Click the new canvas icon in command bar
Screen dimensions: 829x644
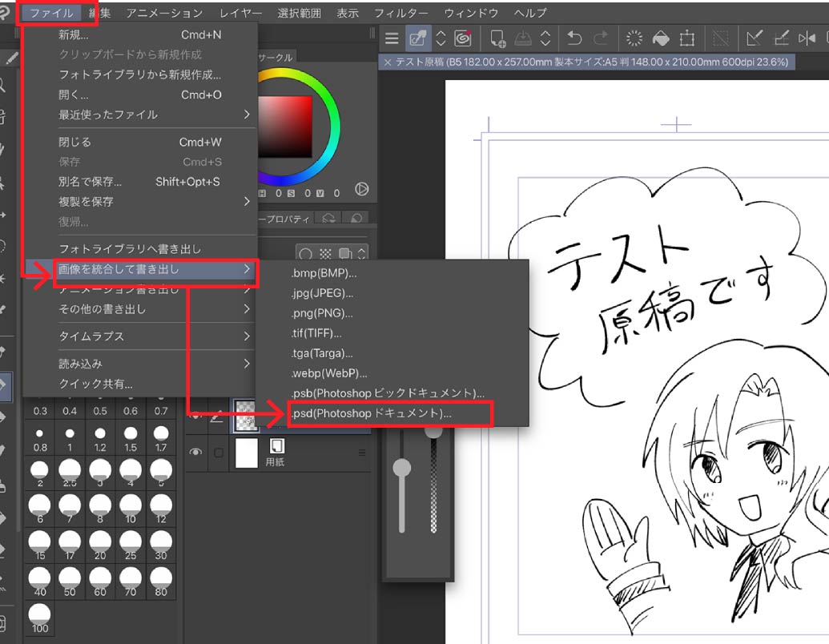(497, 38)
